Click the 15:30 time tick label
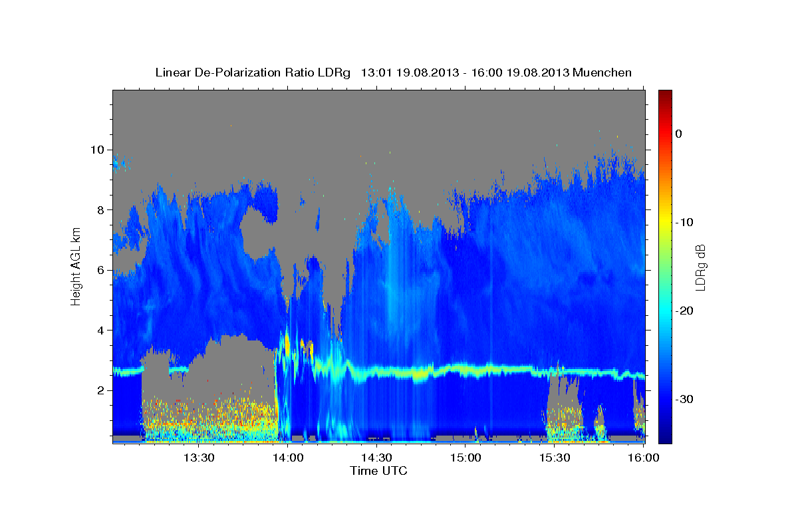This screenshot has width=798, height=532. tap(555, 458)
